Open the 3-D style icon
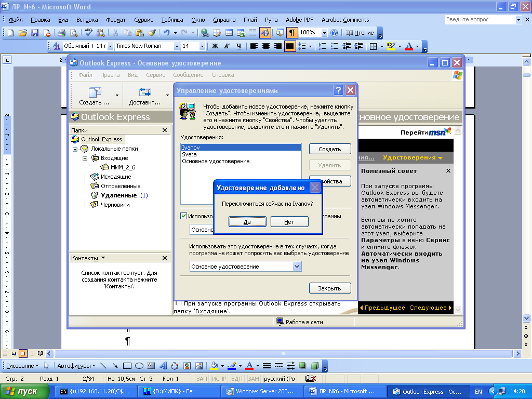Screen dimensions: 532x399 coord(315,366)
